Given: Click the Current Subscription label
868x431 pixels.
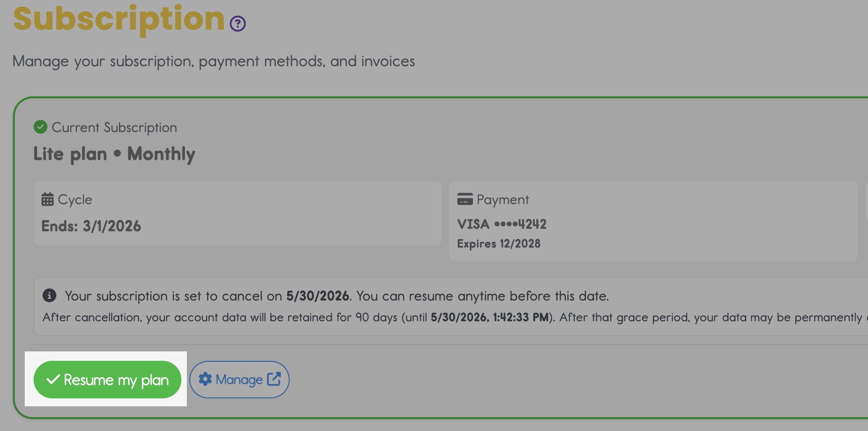Looking at the screenshot, I should click(114, 128).
